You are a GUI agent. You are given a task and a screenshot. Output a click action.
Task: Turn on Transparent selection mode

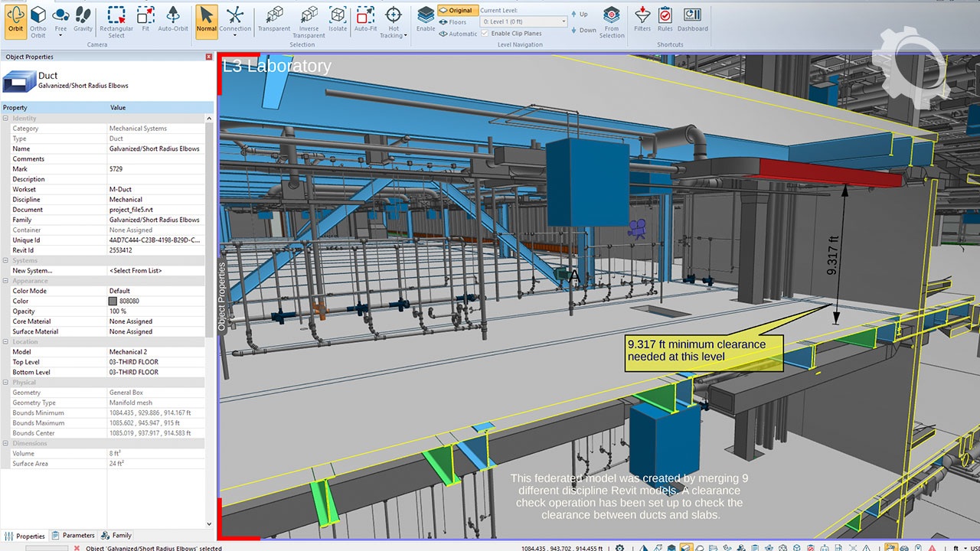point(274,20)
